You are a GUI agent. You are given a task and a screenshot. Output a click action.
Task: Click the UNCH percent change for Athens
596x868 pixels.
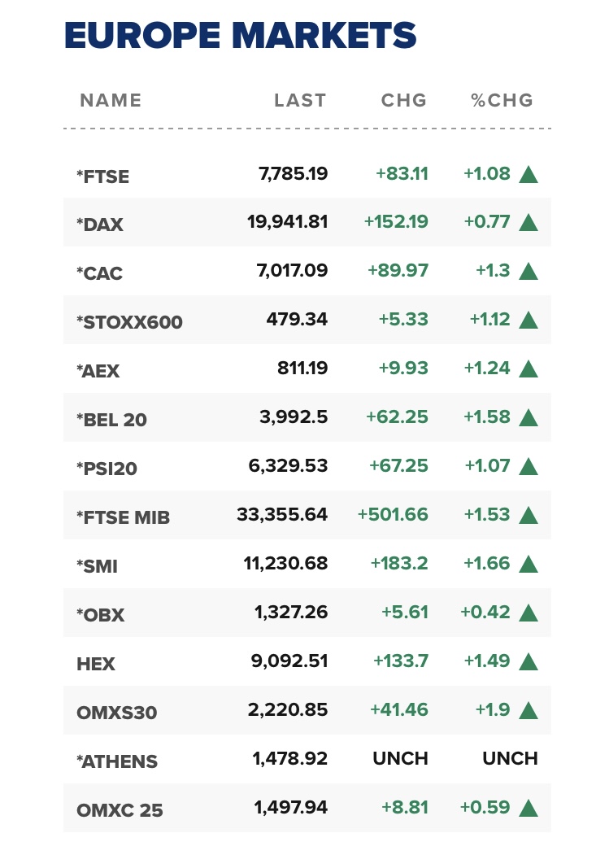tap(510, 759)
